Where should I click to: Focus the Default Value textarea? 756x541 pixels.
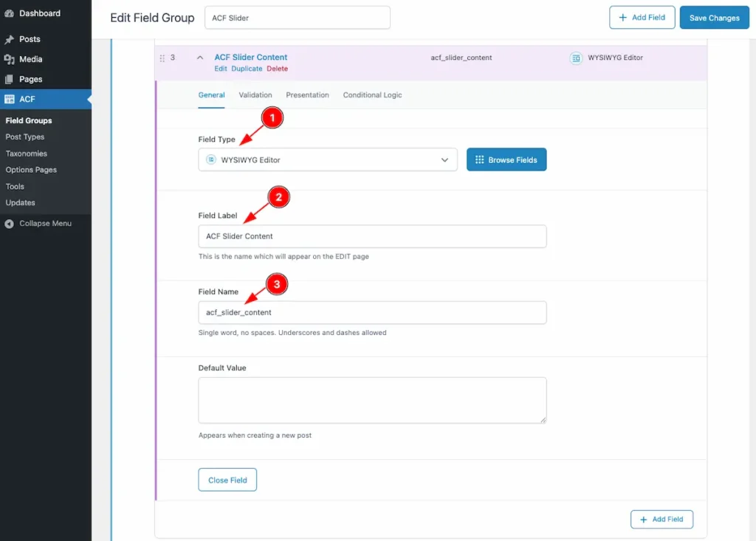point(372,400)
